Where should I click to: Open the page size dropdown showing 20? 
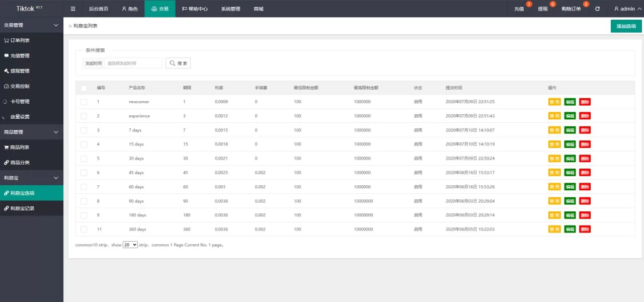[130, 245]
